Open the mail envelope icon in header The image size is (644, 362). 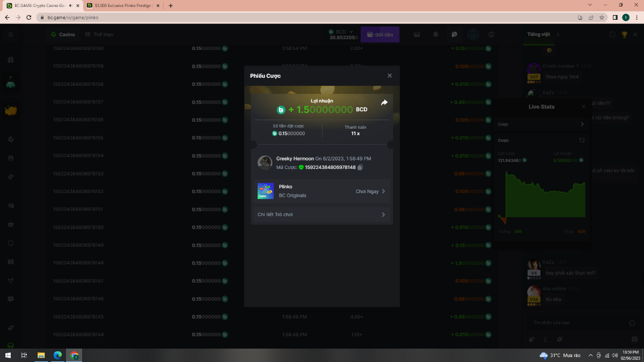click(417, 34)
